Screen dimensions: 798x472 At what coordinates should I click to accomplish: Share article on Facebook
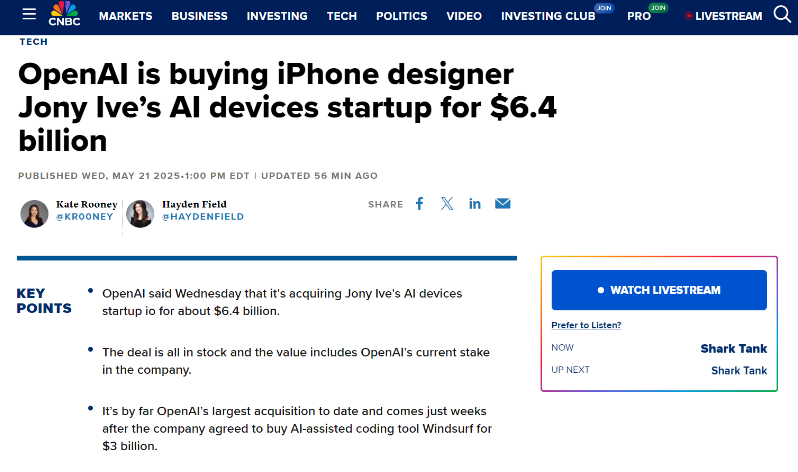(420, 204)
